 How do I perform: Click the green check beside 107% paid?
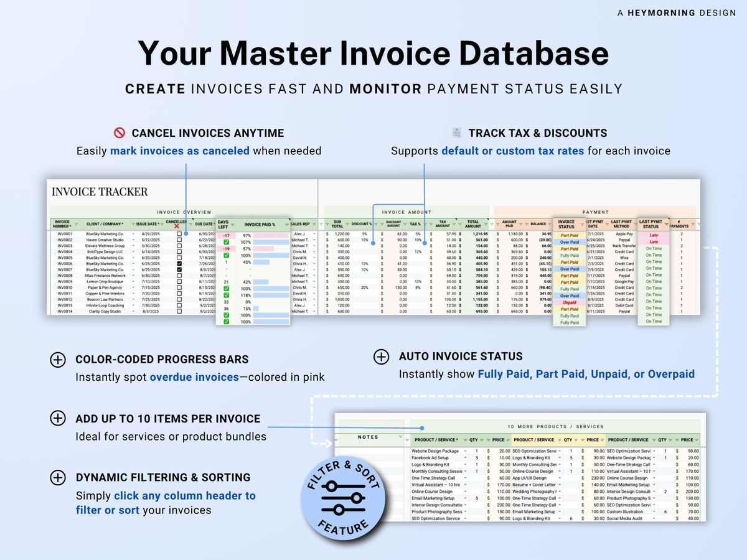click(227, 242)
